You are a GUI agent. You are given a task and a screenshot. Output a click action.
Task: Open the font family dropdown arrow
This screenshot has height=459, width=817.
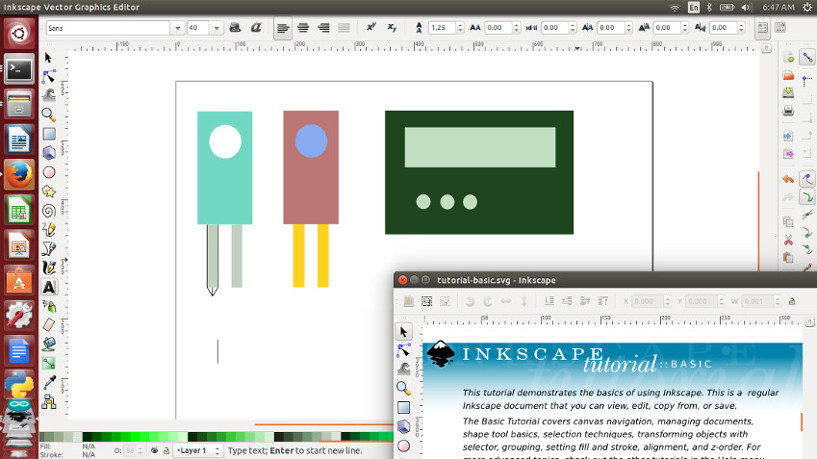click(177, 28)
